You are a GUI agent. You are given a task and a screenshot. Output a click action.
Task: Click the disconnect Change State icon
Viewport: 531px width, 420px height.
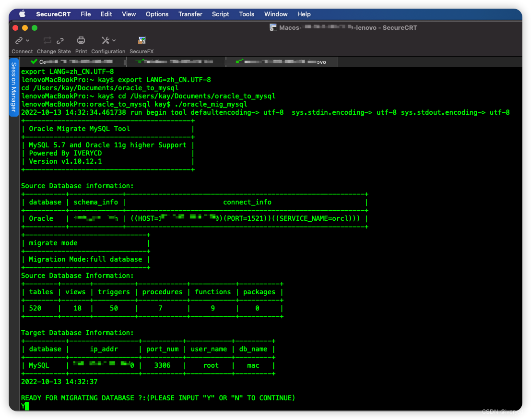(x=60, y=40)
